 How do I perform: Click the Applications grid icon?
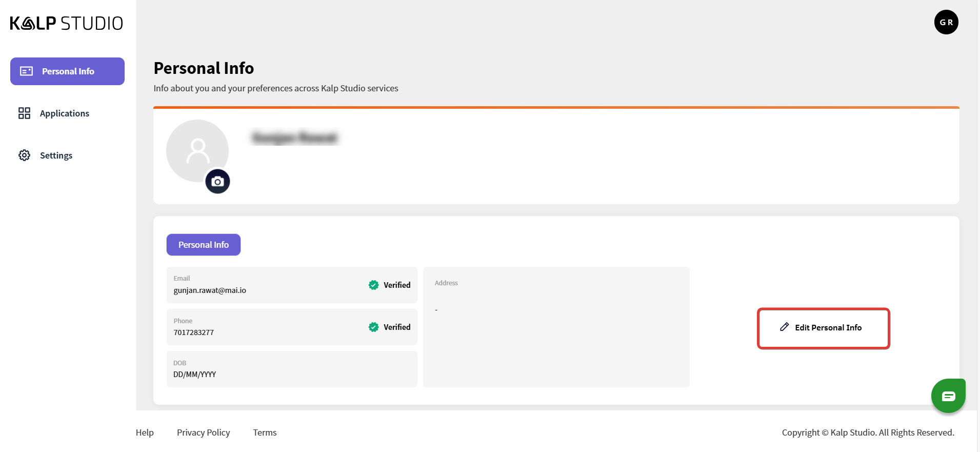point(24,113)
